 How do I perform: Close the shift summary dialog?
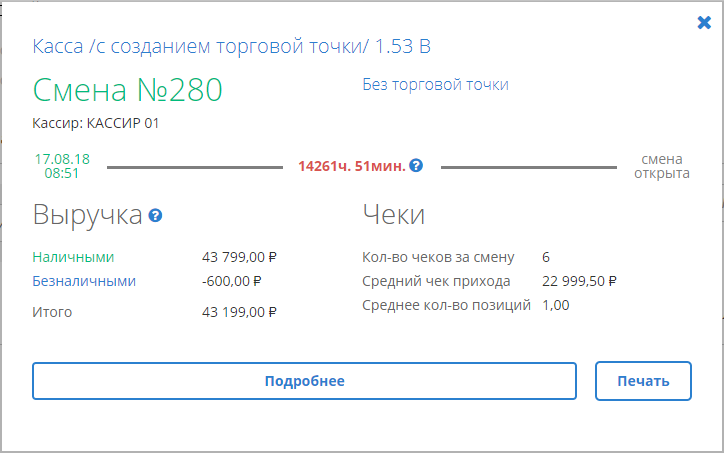tap(704, 23)
